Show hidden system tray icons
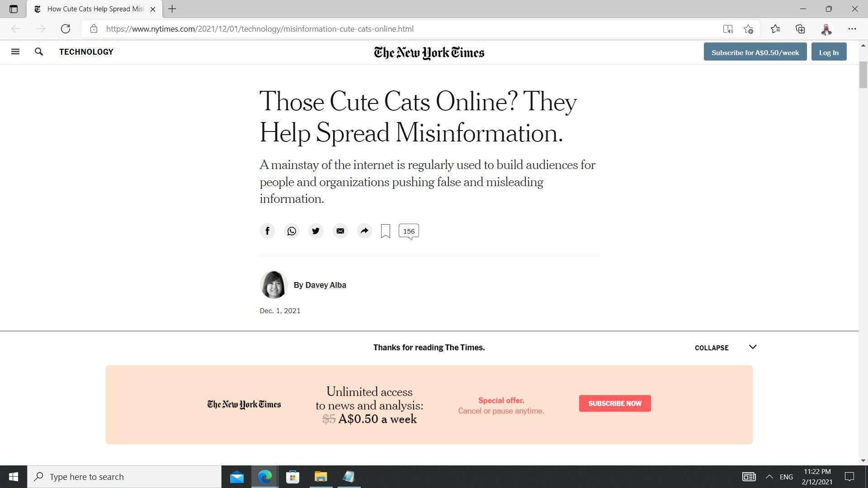 coord(769,477)
